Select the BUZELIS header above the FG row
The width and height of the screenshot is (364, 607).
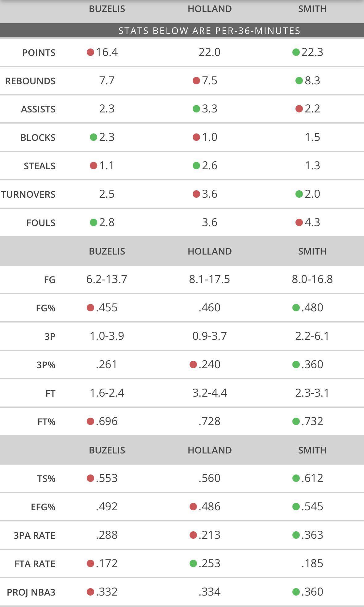click(107, 251)
